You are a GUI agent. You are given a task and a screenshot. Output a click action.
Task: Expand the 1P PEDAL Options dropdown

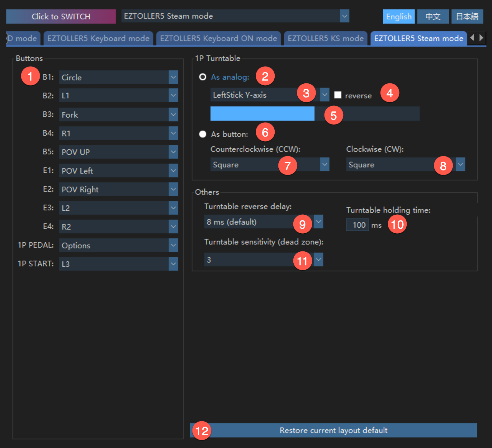(x=118, y=245)
